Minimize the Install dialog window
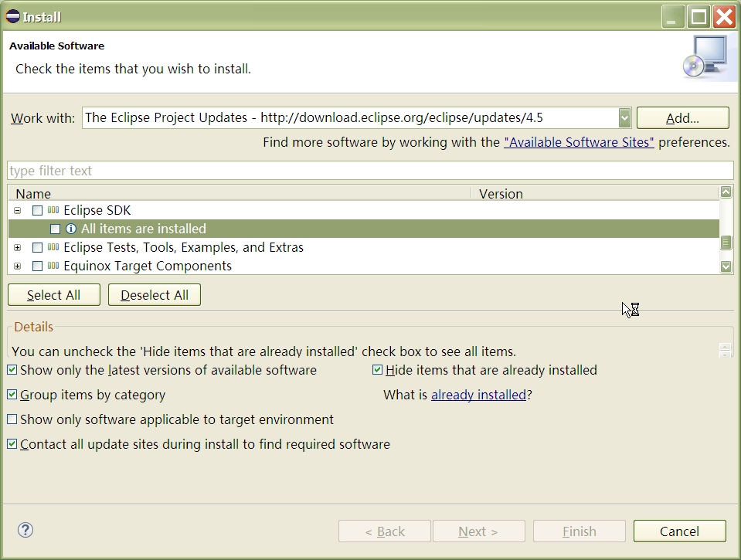Viewport: 741px width, 560px height. 671,17
